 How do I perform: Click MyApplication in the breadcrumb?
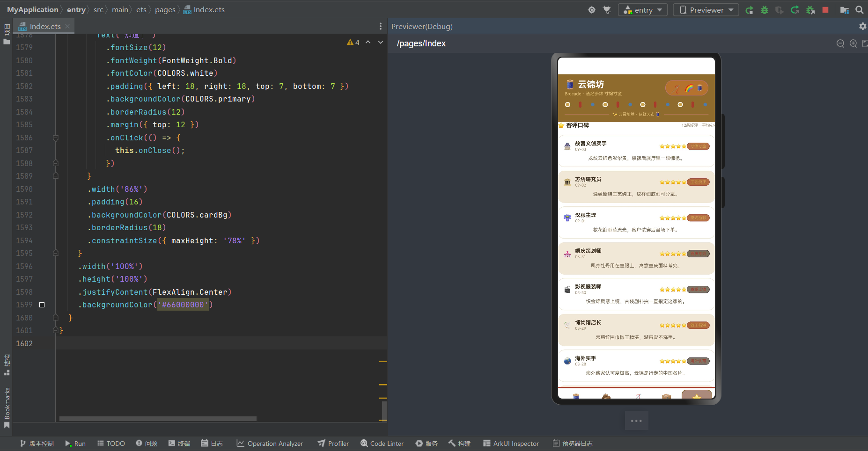click(x=33, y=9)
